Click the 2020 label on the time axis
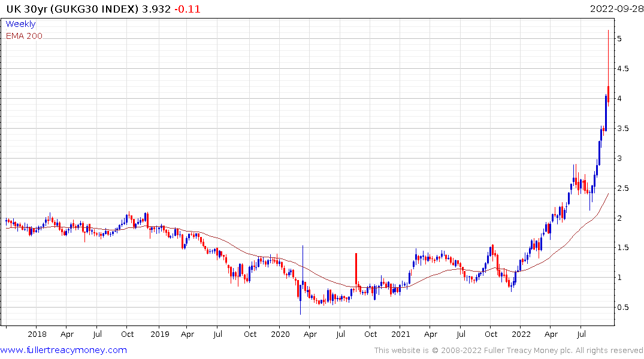The image size is (644, 359). (x=280, y=334)
